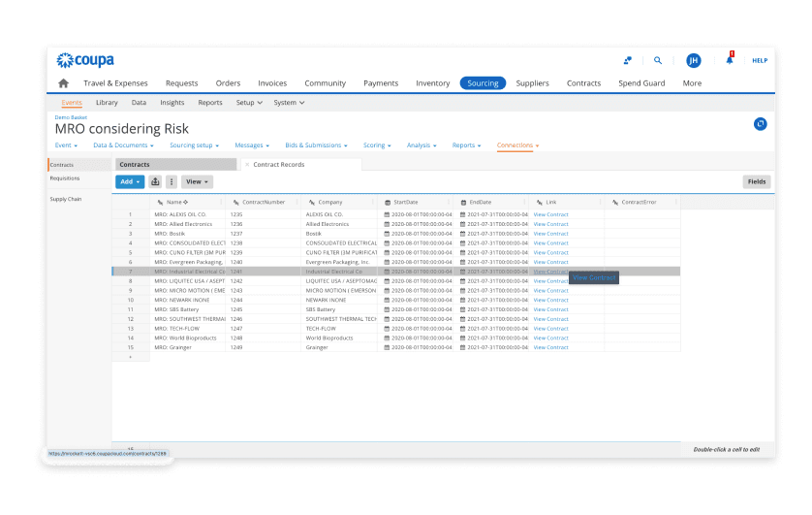Open the View dropdown
This screenshot has height=515, width=812.
pyautogui.click(x=197, y=181)
